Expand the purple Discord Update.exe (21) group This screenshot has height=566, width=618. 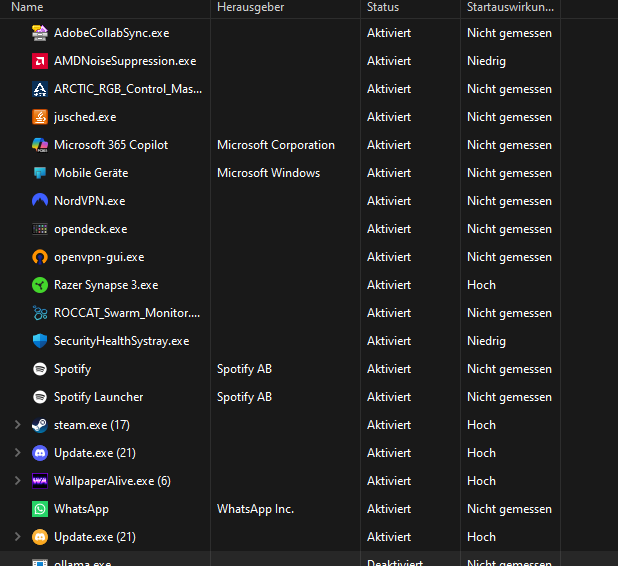point(17,452)
